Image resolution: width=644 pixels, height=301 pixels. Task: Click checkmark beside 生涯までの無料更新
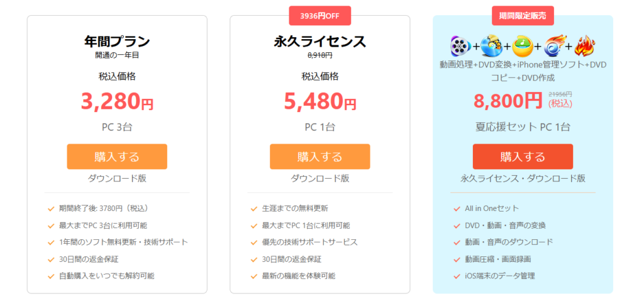pos(254,208)
